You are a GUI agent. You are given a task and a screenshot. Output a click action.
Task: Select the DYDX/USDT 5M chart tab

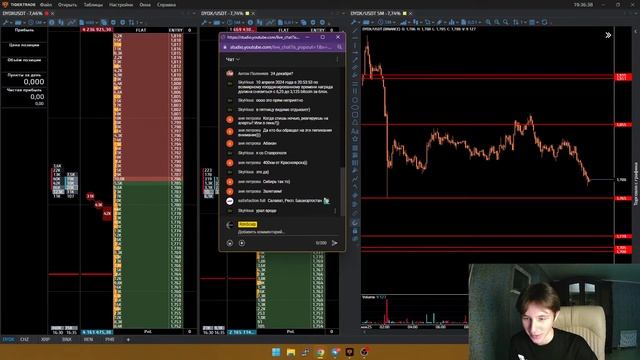click(376, 13)
